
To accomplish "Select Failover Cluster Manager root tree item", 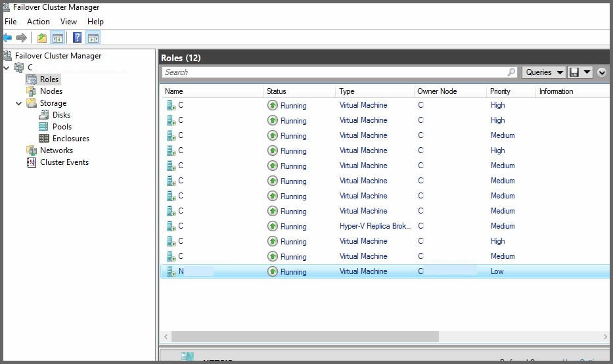I will tap(58, 56).
